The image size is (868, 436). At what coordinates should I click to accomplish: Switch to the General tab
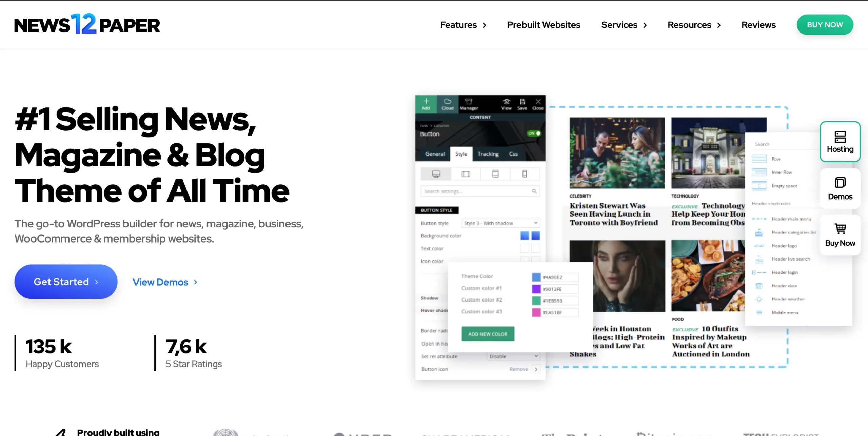pos(435,154)
